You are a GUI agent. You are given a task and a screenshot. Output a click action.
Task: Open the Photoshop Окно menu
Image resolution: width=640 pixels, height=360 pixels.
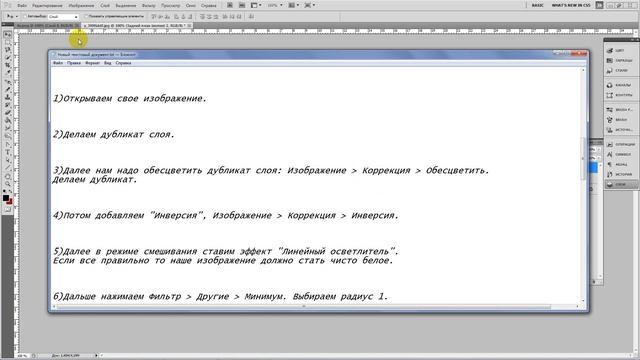191,6
